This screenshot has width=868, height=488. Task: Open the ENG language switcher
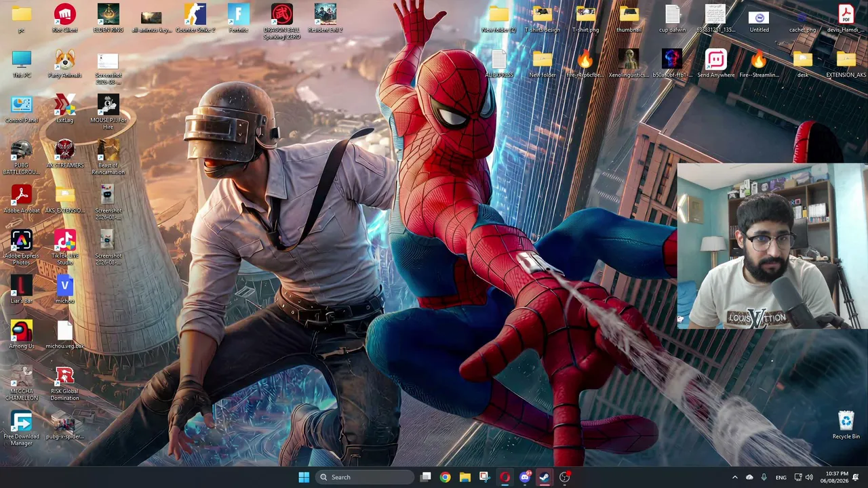click(x=781, y=477)
